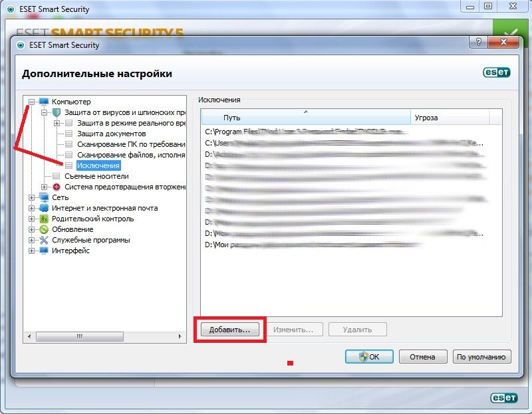The height and width of the screenshot is (414, 532).
Task: Click the Интернет и электронная почта globe icon
Action: (x=44, y=208)
